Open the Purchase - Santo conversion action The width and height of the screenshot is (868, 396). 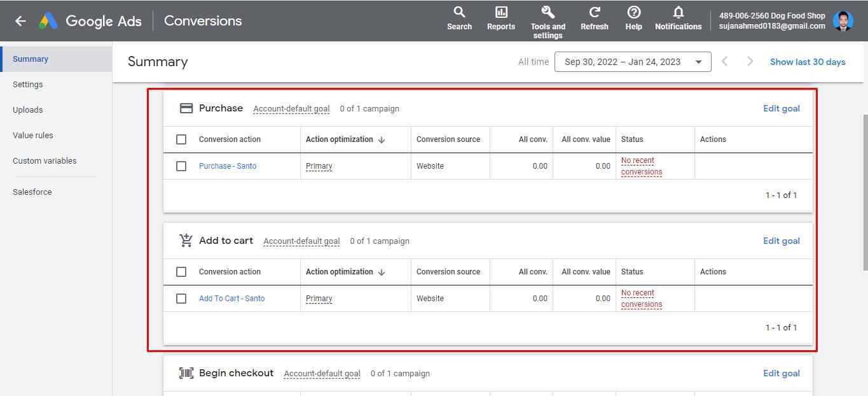tap(228, 166)
